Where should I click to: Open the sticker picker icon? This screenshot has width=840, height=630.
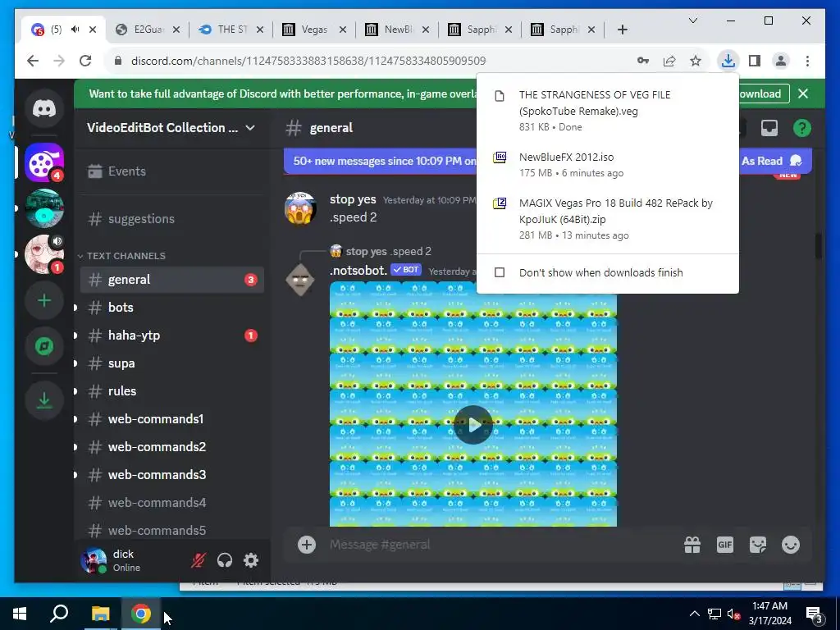coord(757,545)
